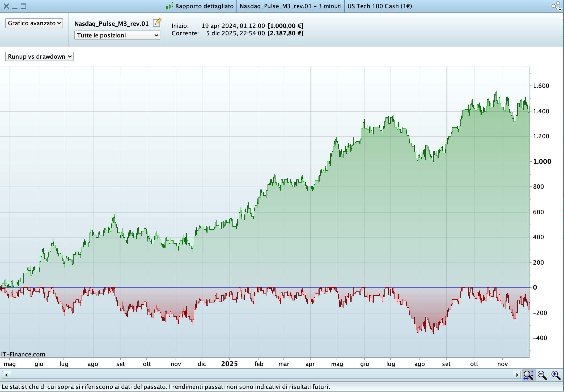Expand the Tutte le posizioni dropdown
The height and width of the screenshot is (392, 564).
(117, 35)
